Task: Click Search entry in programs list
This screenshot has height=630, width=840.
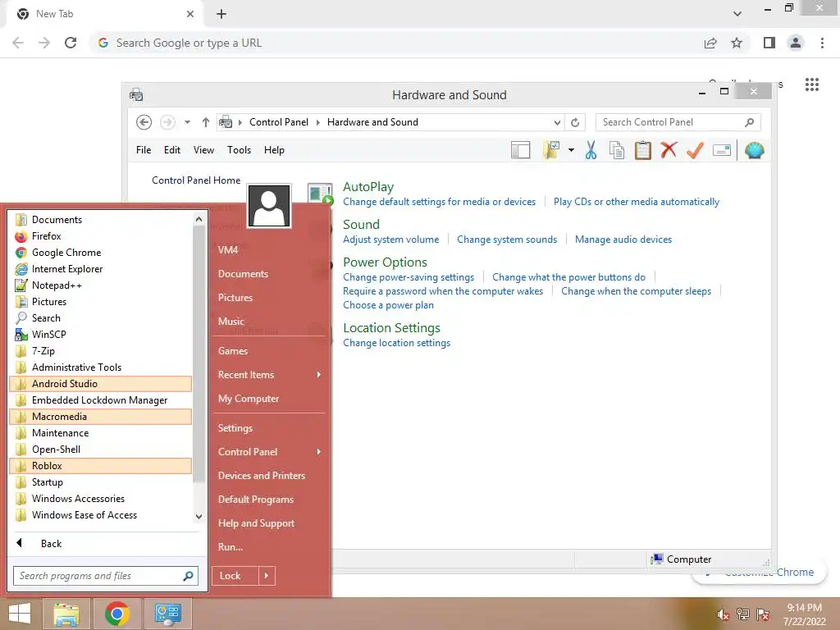Action: [x=100, y=317]
